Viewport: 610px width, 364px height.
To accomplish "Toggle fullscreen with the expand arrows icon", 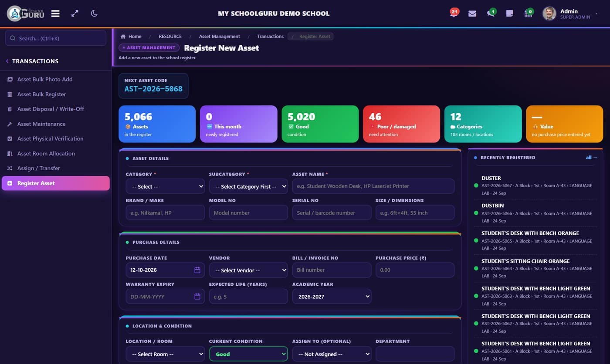I will (x=75, y=13).
